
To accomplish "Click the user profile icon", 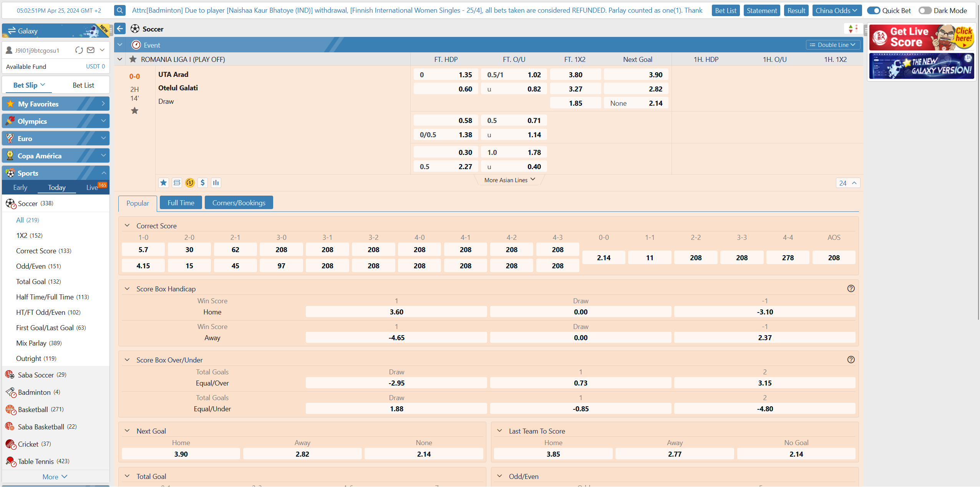I will (9, 50).
